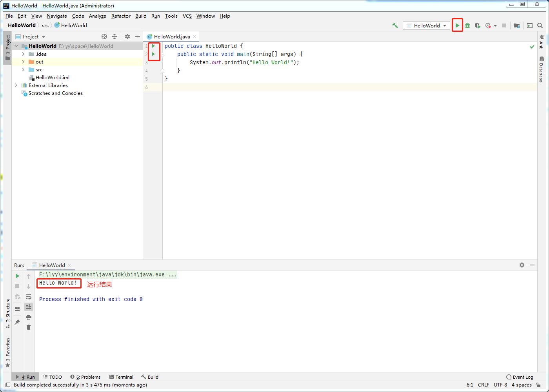Toggle the 1: Project tool window button
The image size is (549, 392).
(7, 47)
